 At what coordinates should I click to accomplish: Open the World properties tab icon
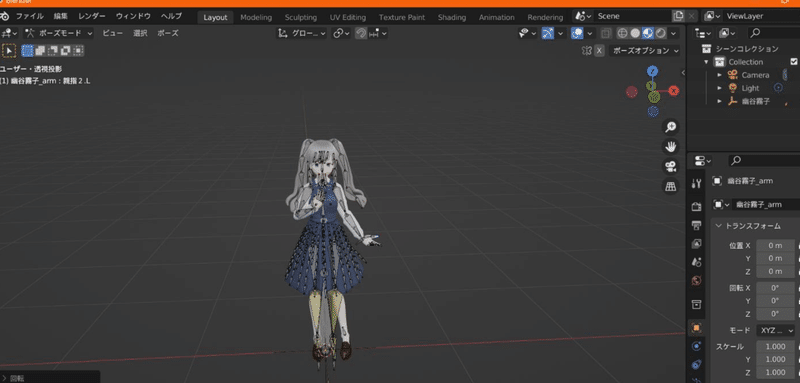click(x=696, y=280)
